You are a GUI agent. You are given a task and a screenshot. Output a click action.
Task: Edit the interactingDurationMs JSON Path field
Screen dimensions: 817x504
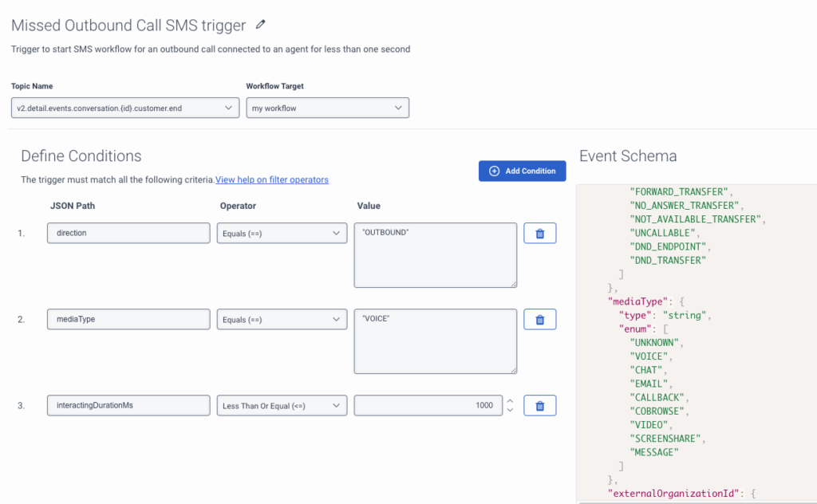(x=128, y=405)
